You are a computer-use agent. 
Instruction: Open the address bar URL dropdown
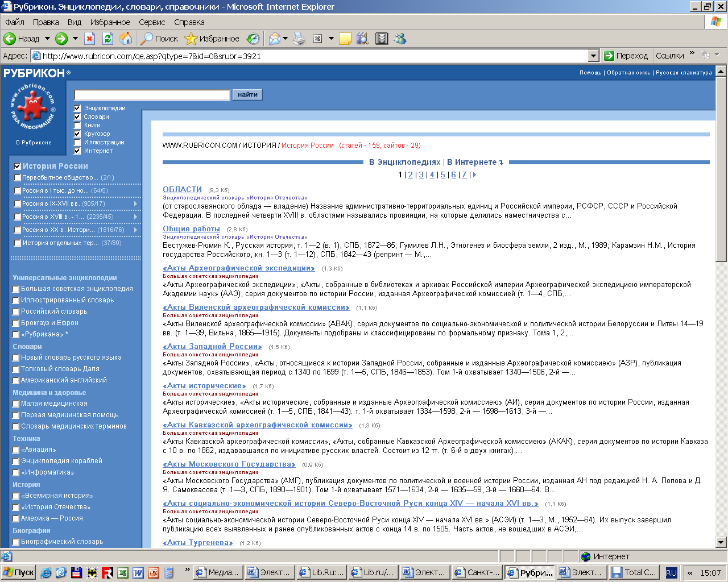pyautogui.click(x=594, y=56)
